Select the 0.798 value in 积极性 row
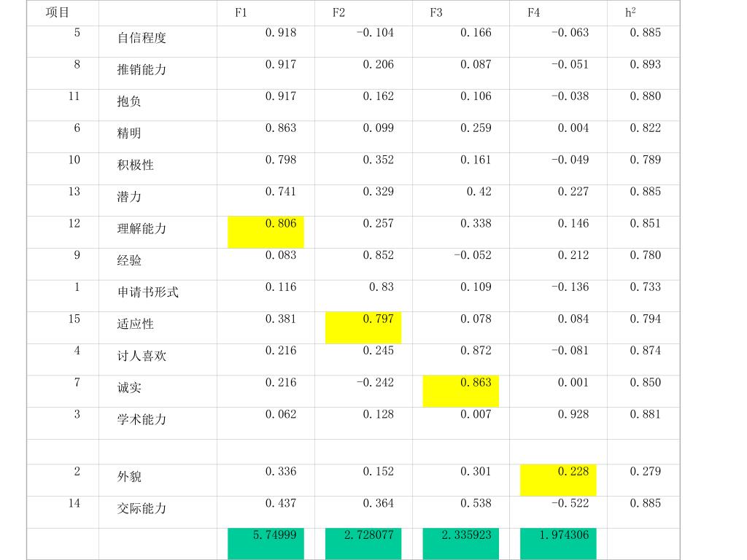The image size is (747, 560). click(281, 160)
